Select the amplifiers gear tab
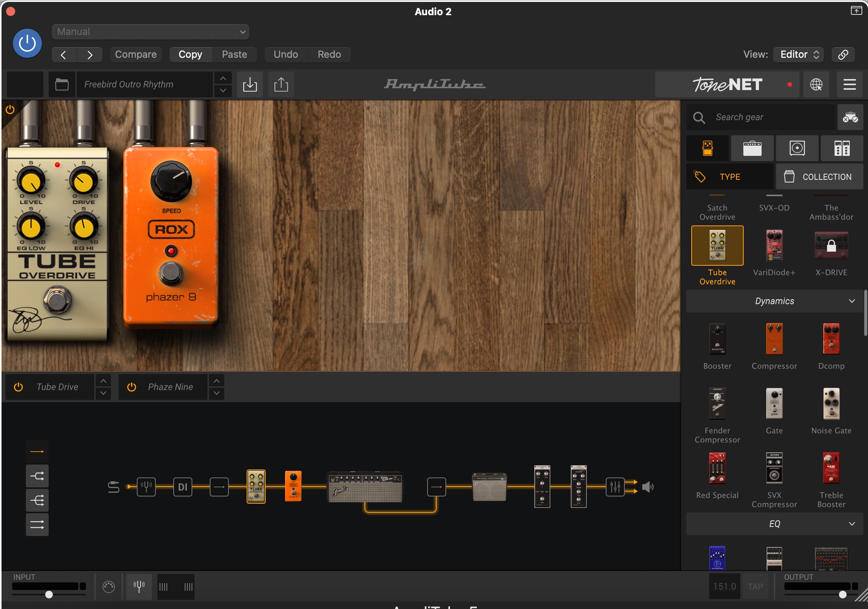 pos(752,148)
